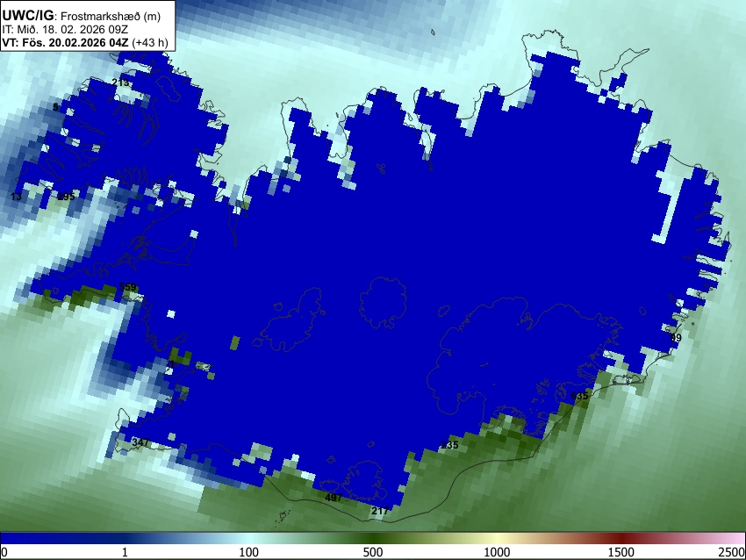
Task: Click the "13" value on the map
Action: [x=16, y=197]
